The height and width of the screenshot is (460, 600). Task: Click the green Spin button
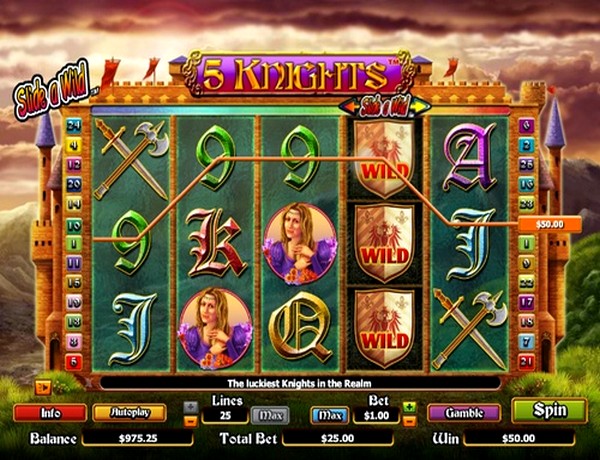(x=549, y=411)
